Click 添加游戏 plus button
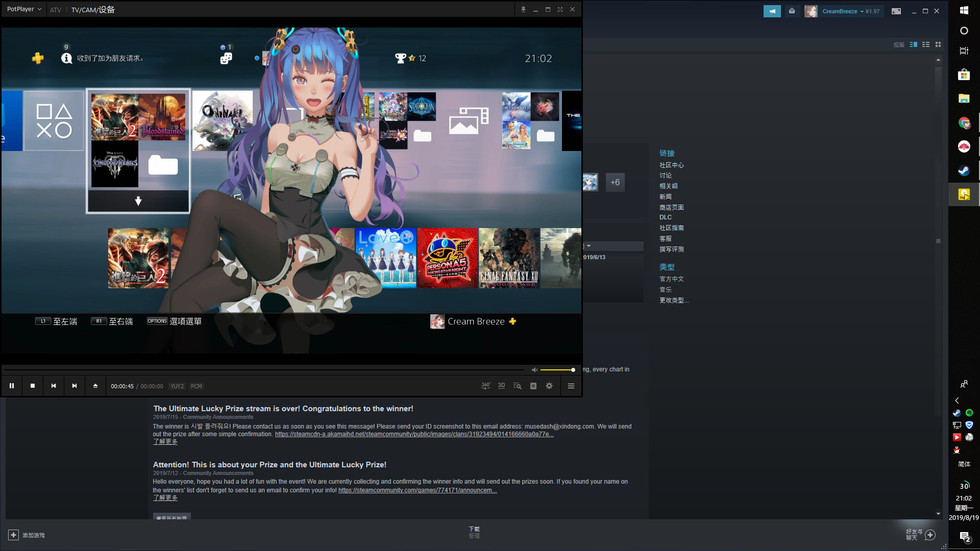Image resolution: width=980 pixels, height=551 pixels. click(x=13, y=535)
